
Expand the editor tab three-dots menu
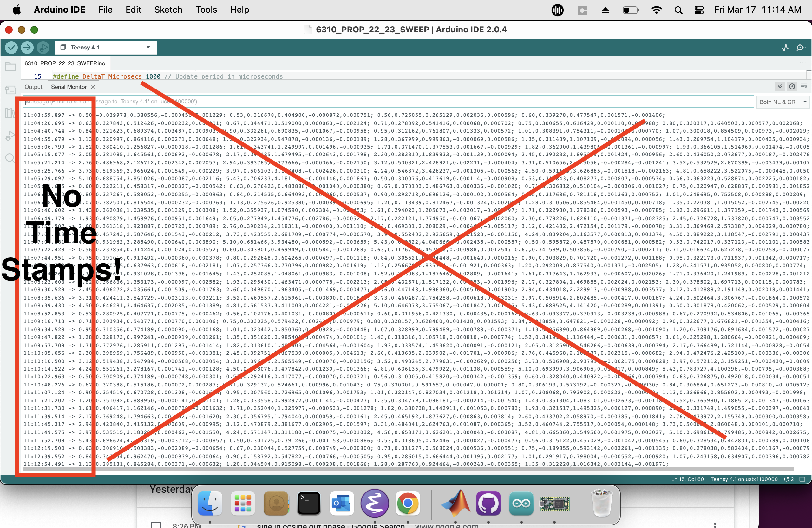[802, 63]
